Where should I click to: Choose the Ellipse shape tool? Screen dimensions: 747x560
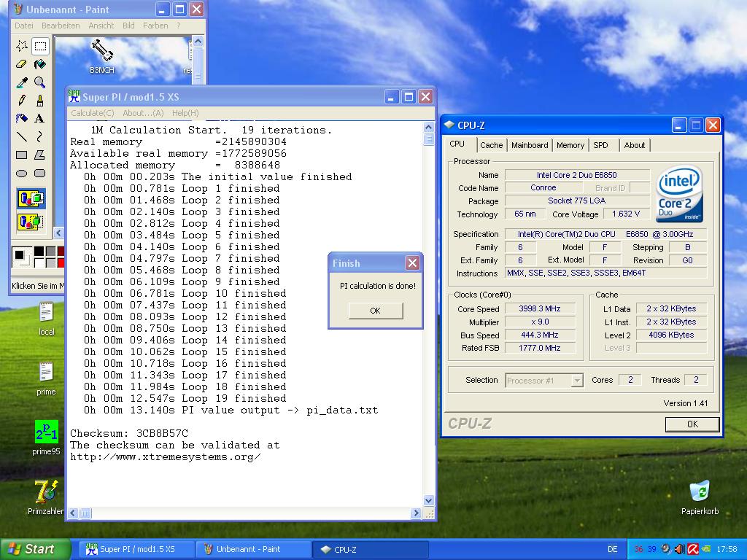pos(22,173)
